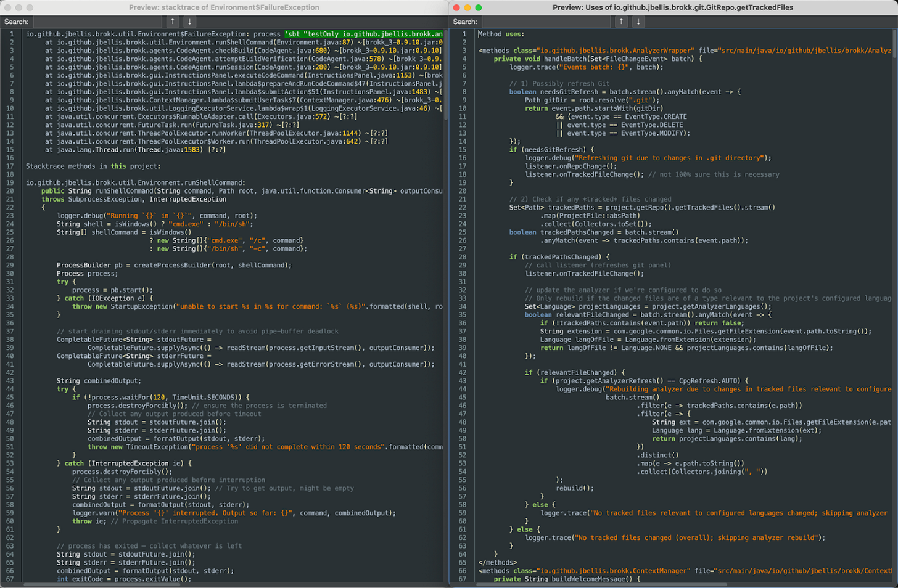The width and height of the screenshot is (898, 588).
Task: Click the CodeAgent.runSession stack frame line
Action: tap(243, 67)
